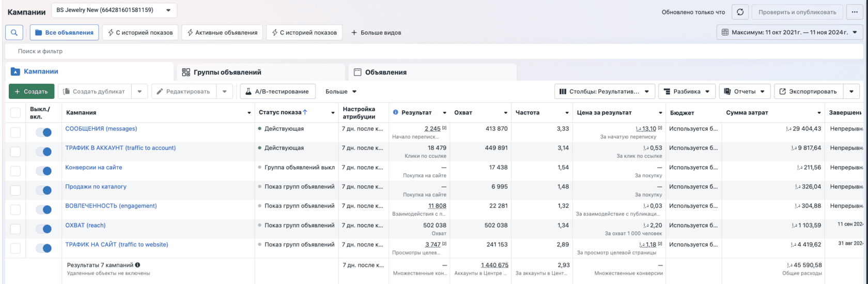Turn off Продажи по каталогу campaign toggle
Screen dimensions: 868x284
(44, 190)
